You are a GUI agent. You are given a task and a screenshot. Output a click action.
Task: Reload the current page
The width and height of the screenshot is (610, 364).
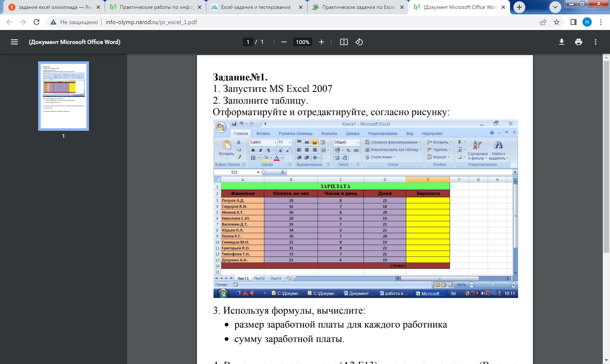(x=36, y=22)
